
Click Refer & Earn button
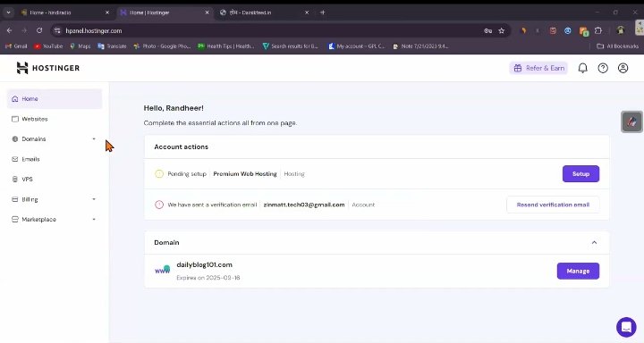point(538,68)
